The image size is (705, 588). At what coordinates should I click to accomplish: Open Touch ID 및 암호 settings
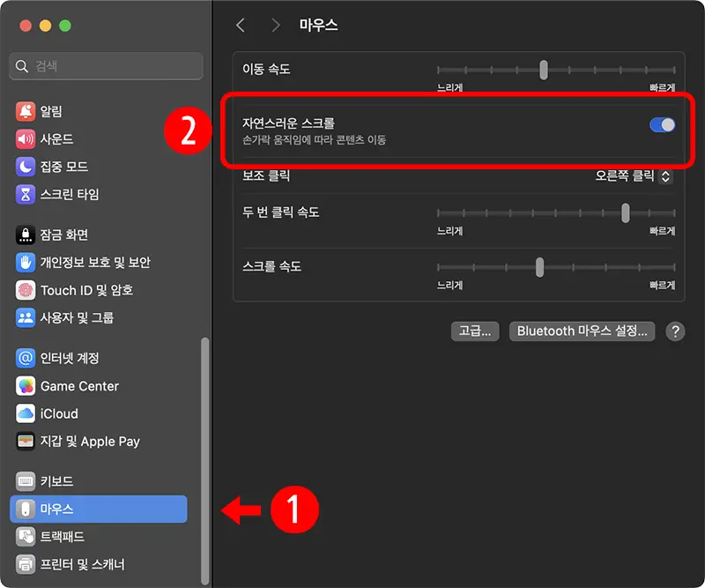coord(26,289)
